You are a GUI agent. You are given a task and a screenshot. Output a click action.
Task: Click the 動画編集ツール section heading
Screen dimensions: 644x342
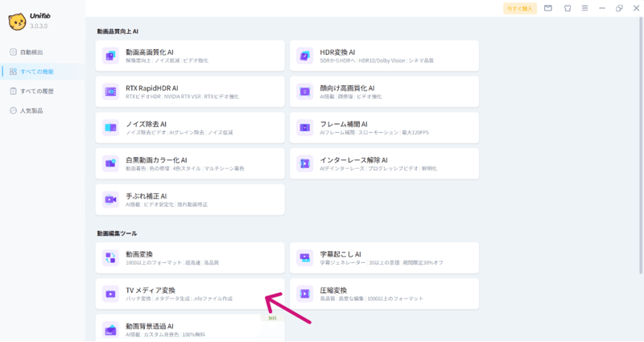(117, 233)
